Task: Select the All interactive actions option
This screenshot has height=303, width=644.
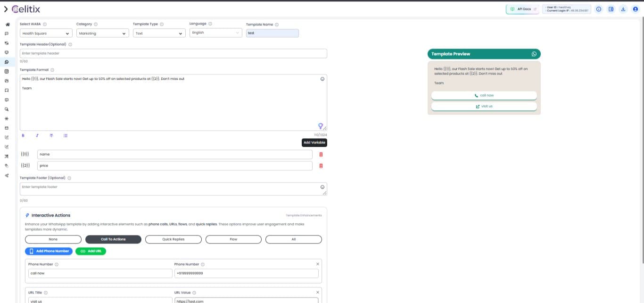Action: tap(294, 239)
